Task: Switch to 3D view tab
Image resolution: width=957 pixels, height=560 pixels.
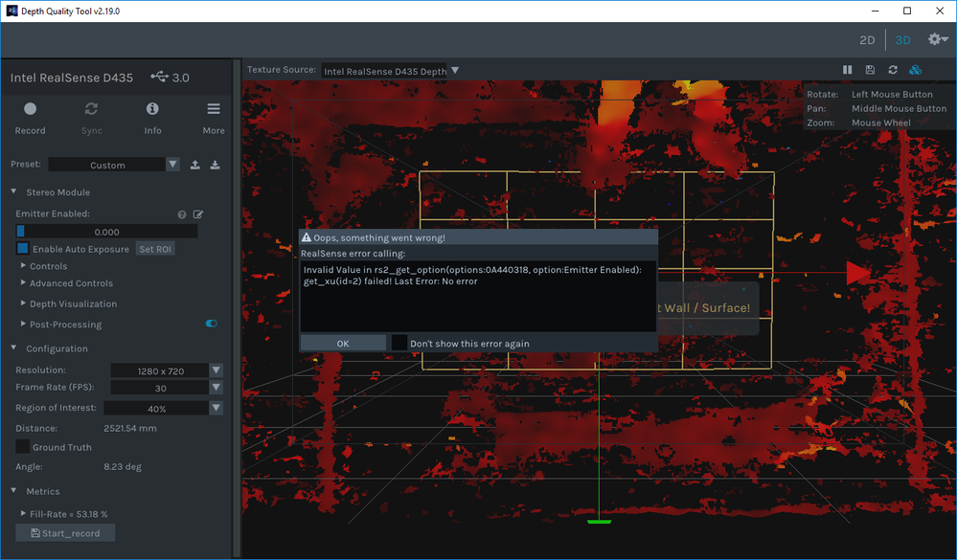Action: coord(902,39)
